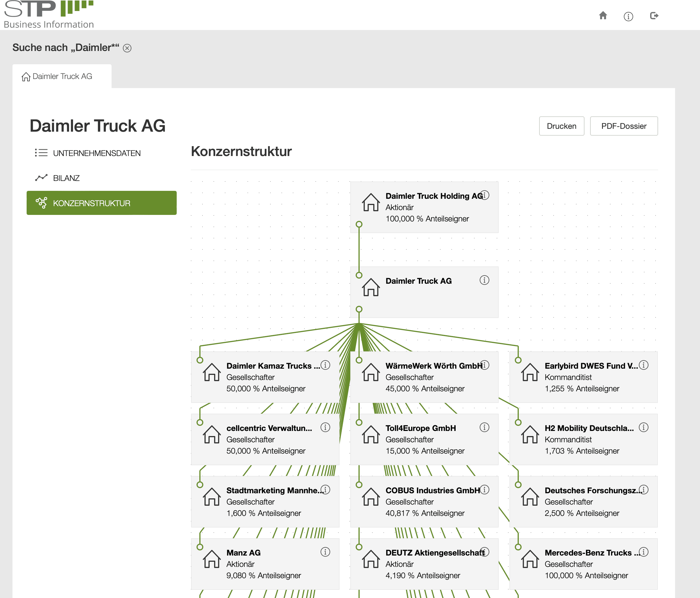The image size is (700, 598).
Task: Click the Drucken button
Action: click(562, 126)
